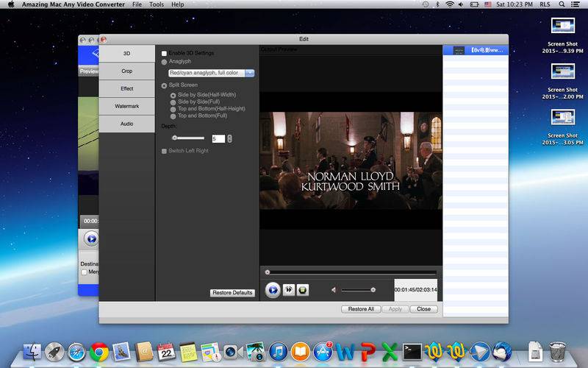Open the Effect tab

pyautogui.click(x=126, y=88)
